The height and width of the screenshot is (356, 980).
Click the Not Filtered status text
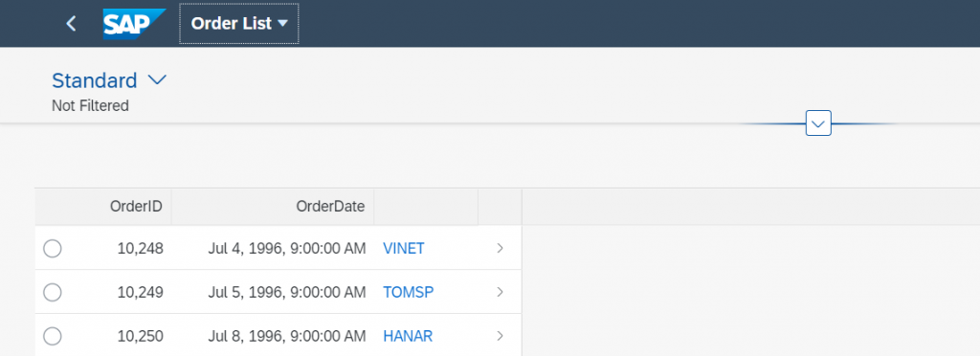tap(90, 106)
